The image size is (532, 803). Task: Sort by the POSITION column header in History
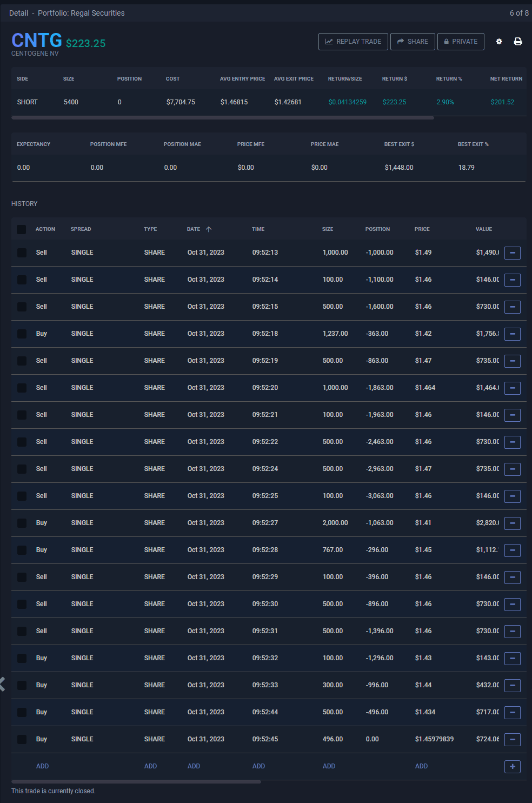click(377, 229)
